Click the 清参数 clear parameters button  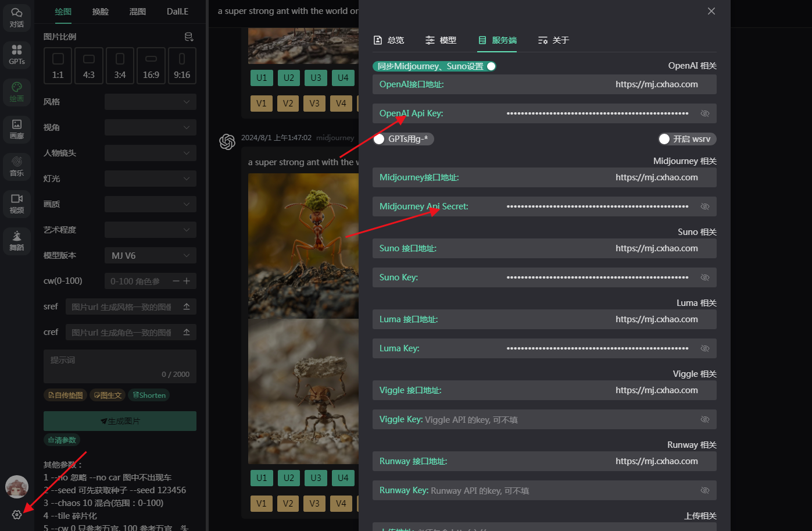point(62,440)
